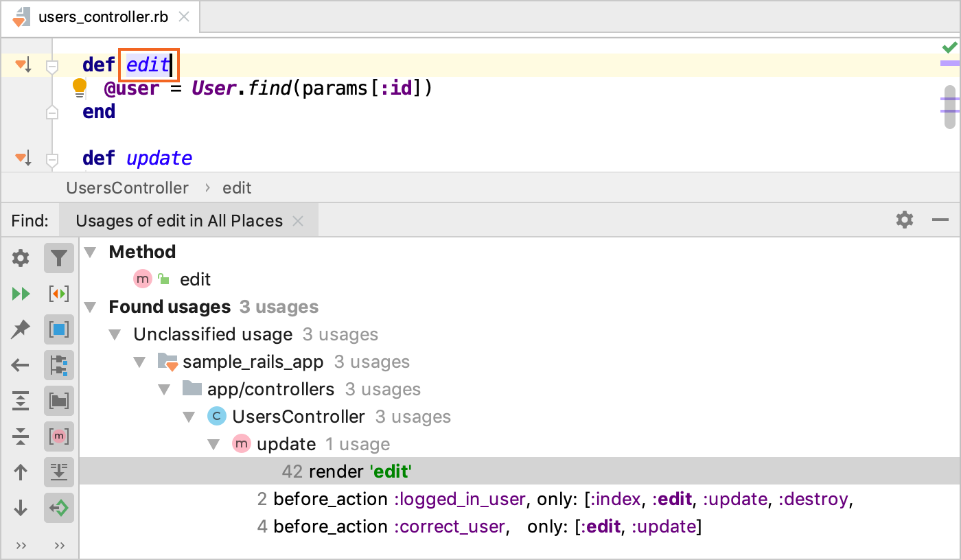This screenshot has width=961, height=560.
Task: Open usage view settings gear in left toolbar
Action: [21, 258]
